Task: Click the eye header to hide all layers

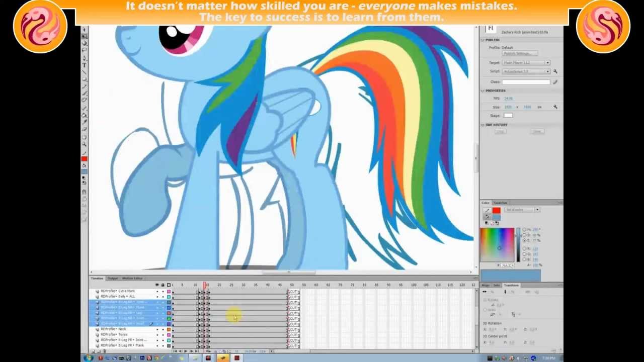Action: click(156, 285)
